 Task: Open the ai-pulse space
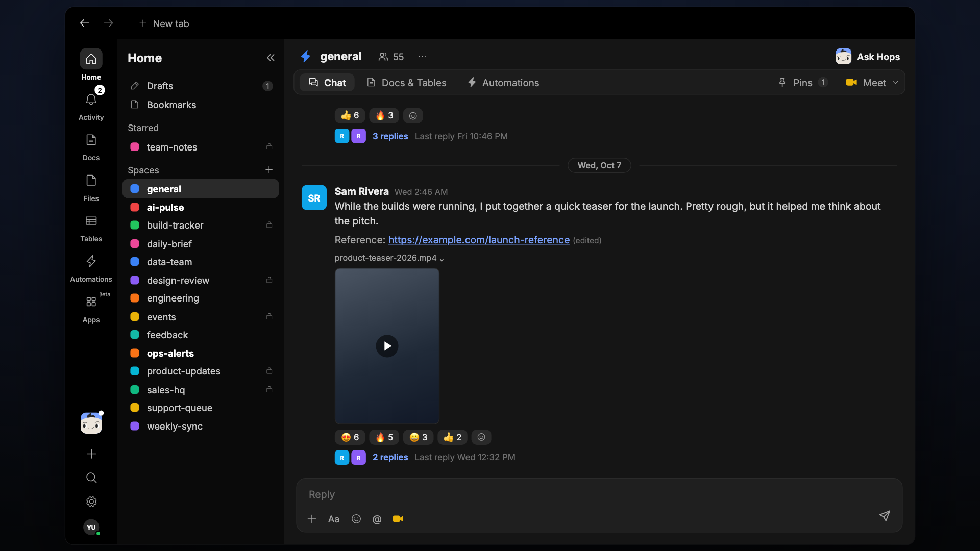pyautogui.click(x=201, y=207)
